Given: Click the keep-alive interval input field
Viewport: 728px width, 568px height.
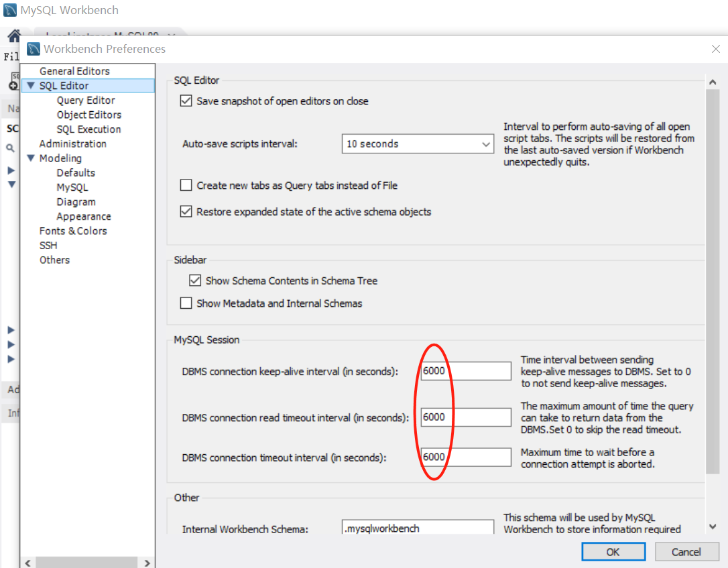Looking at the screenshot, I should 466,371.
